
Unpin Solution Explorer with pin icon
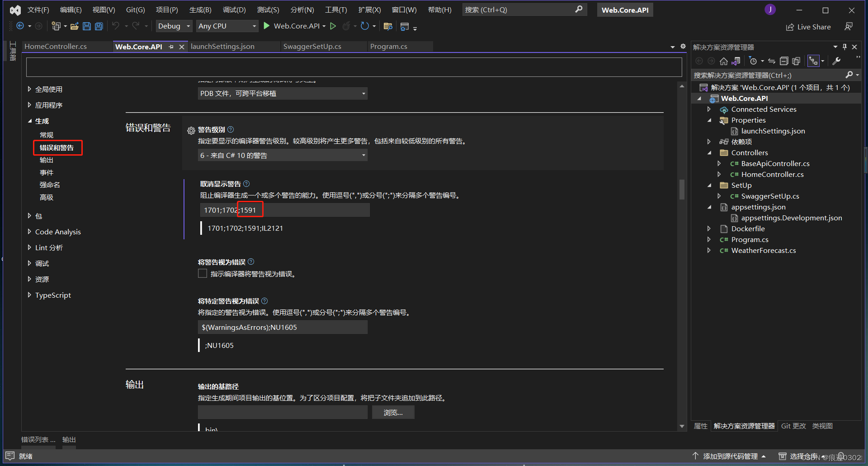point(844,47)
